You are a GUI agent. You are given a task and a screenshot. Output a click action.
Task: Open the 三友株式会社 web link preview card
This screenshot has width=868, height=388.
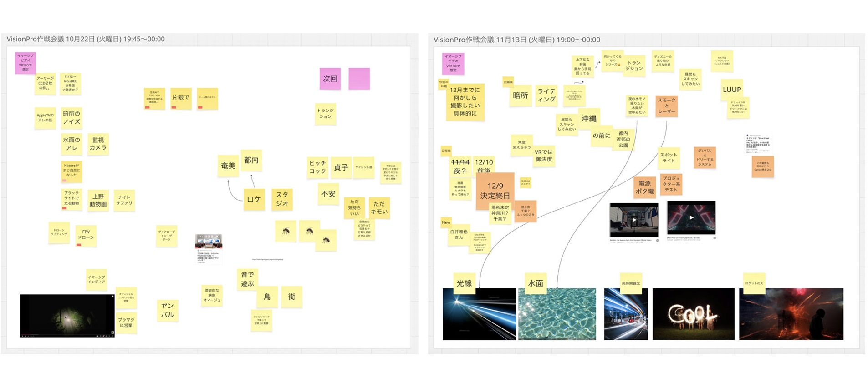point(209,248)
